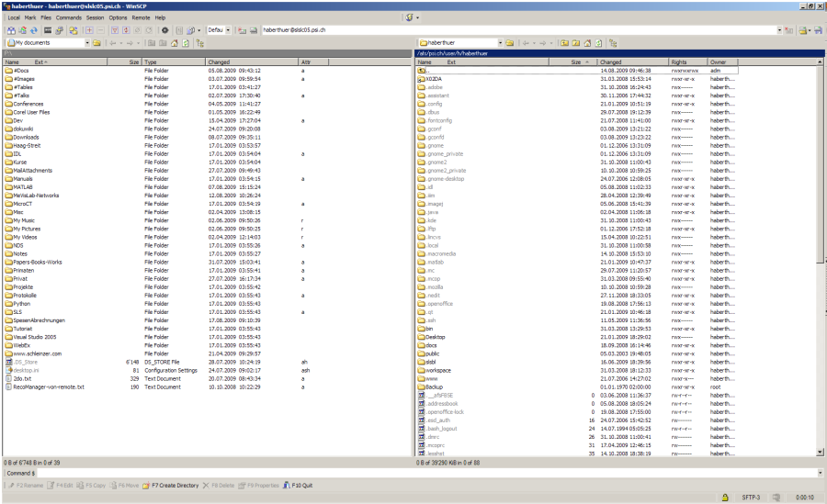Image resolution: width=827 pixels, height=504 pixels.
Task: Click the Save Session disk icon top right
Action: [818, 30]
